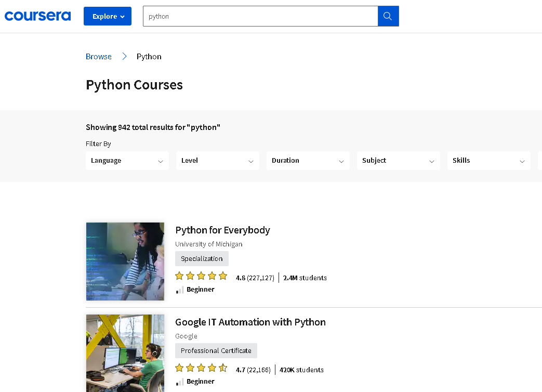Select the Python for Everybody course thumbnail
542x392 pixels.
point(125,262)
